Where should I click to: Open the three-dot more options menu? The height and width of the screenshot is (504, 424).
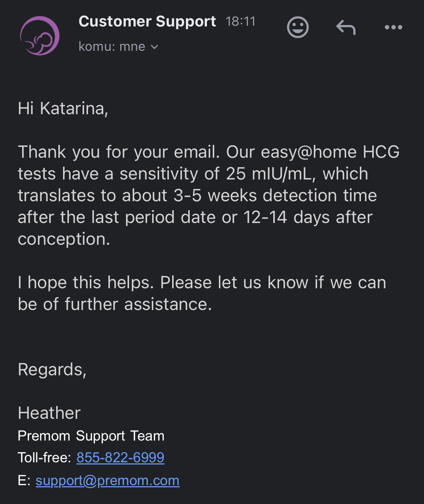click(394, 27)
